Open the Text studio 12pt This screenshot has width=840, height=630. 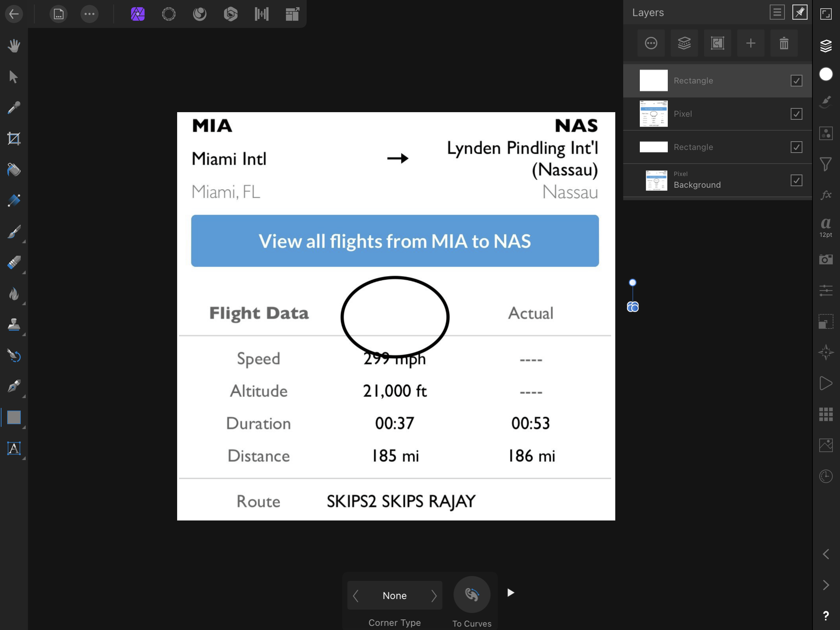coord(826,227)
